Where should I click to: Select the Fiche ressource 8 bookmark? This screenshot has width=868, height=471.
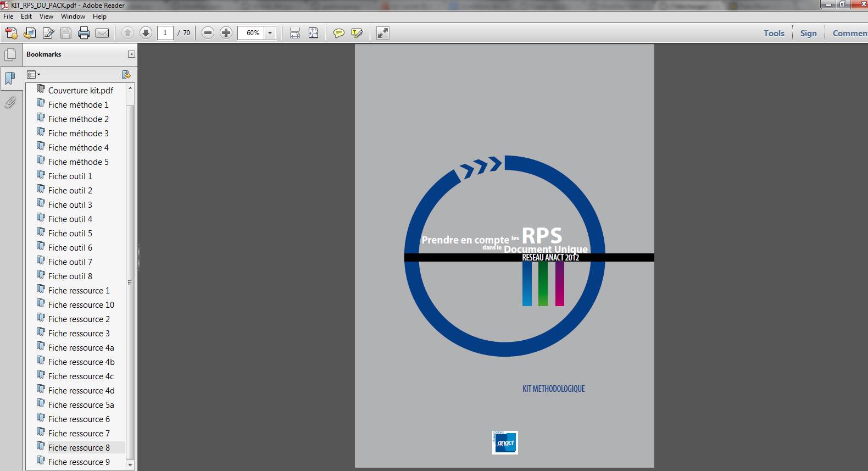[79, 447]
